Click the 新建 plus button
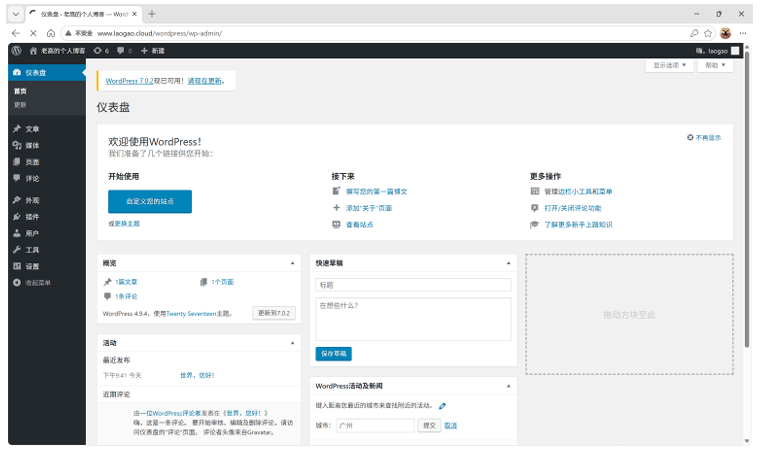The image size is (762, 452). [153, 51]
